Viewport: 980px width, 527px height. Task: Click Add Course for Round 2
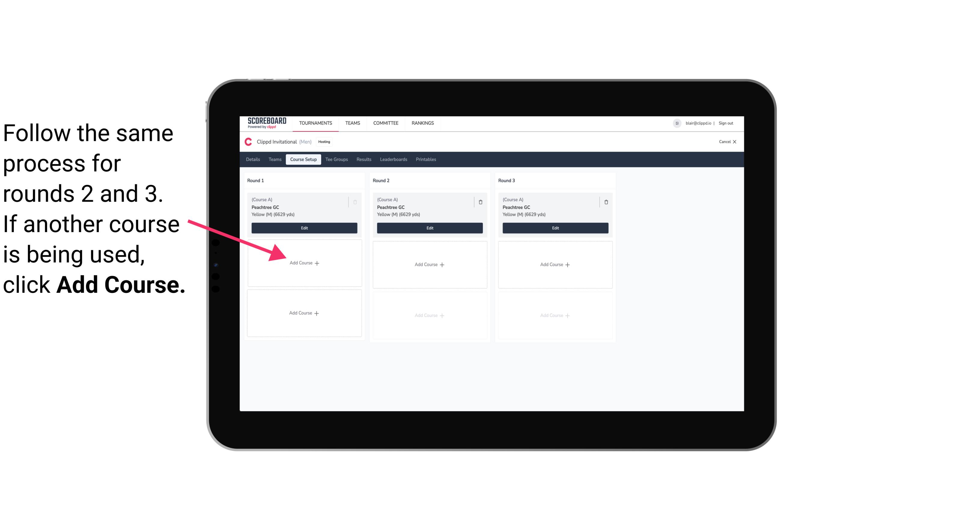(429, 264)
